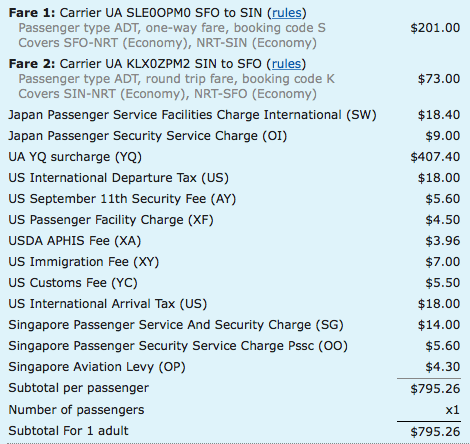Image resolution: width=470 pixels, height=444 pixels.
Task: Click Singapore Aviation Levy (OP) label
Action: [97, 367]
